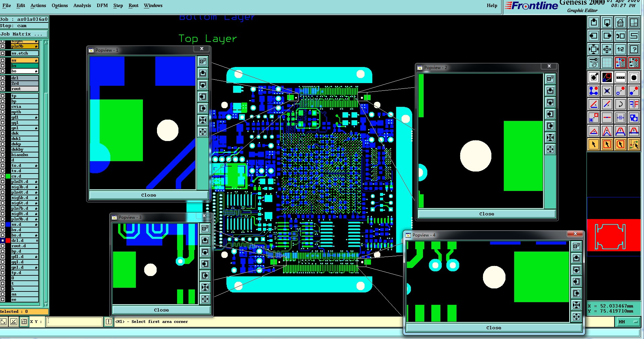Viewport: 644px width, 339px height.
Task: Select the rectangle area select pointer tool
Action: [x=607, y=144]
